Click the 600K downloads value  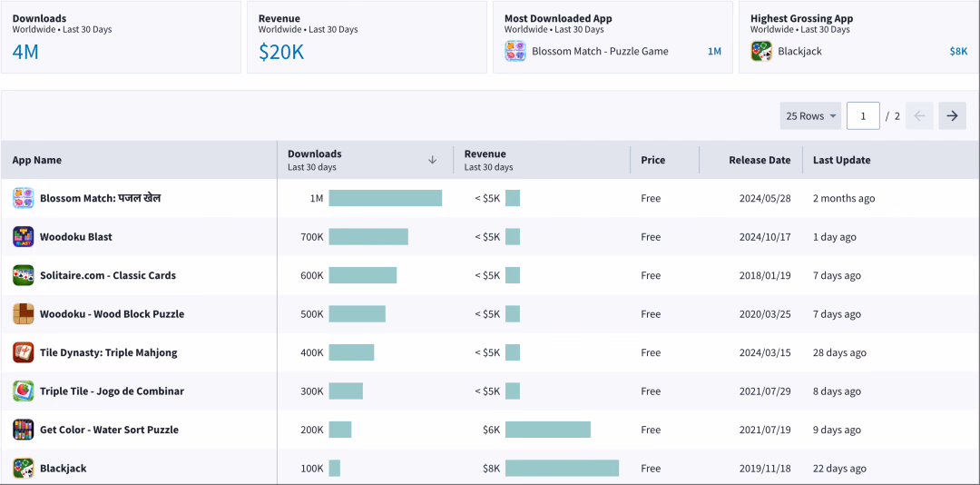pyautogui.click(x=312, y=275)
